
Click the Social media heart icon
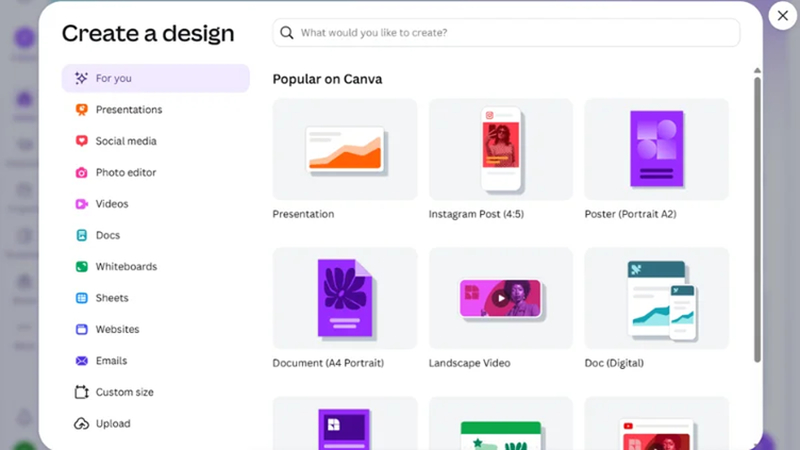click(81, 141)
